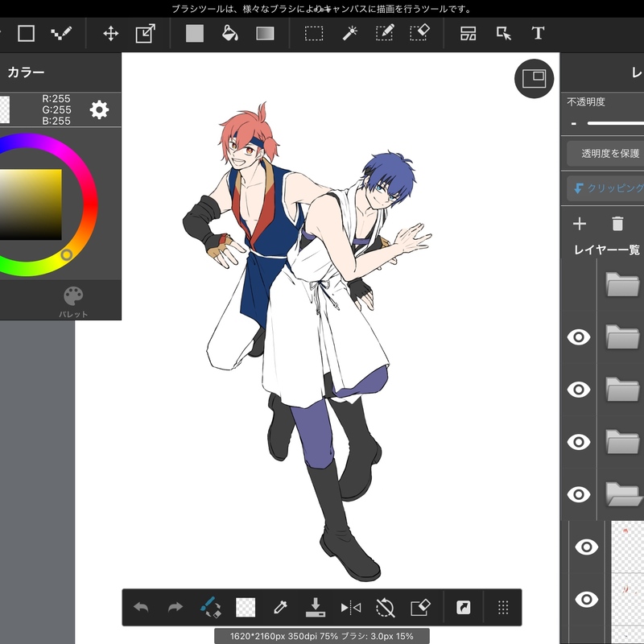Pick a shade in the yellow color square
Image resolution: width=644 pixels, height=644 pixels.
31,204
